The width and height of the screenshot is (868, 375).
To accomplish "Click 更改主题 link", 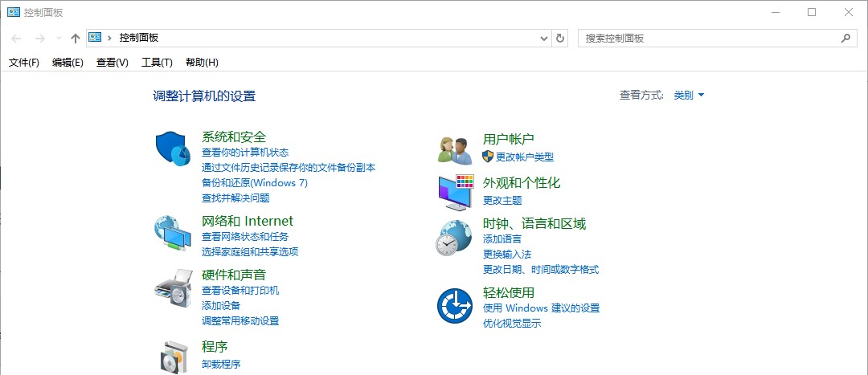I will 502,200.
